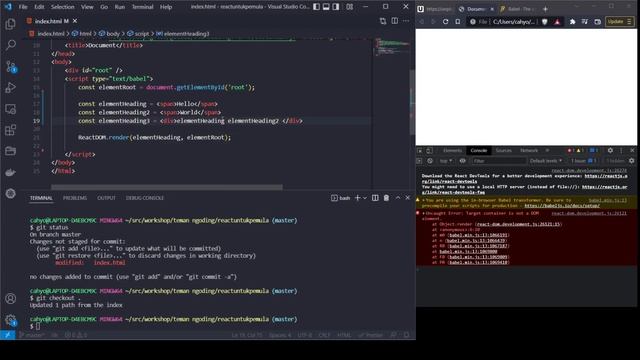Toggle secondary side bar in title bar
The image size is (640, 360).
point(336,7)
